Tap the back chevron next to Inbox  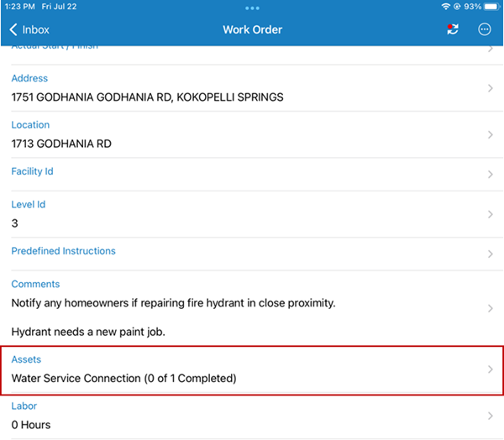coord(13,29)
